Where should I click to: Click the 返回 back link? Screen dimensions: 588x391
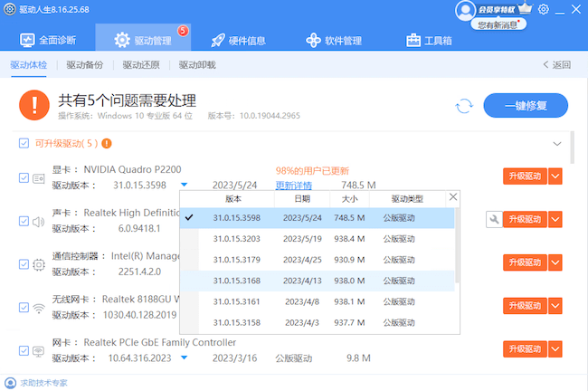[557, 65]
